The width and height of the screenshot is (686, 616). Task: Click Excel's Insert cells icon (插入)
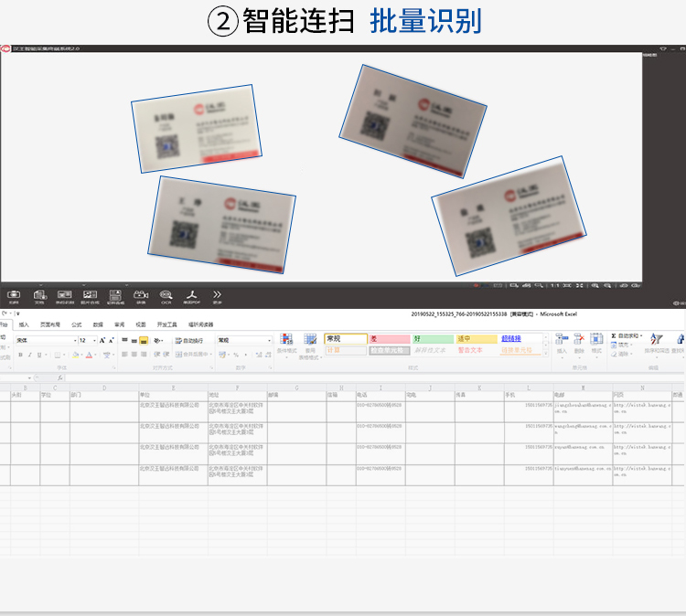562,342
